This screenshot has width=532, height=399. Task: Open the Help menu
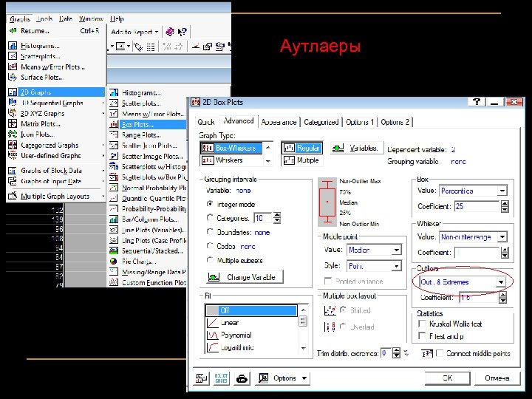click(117, 19)
